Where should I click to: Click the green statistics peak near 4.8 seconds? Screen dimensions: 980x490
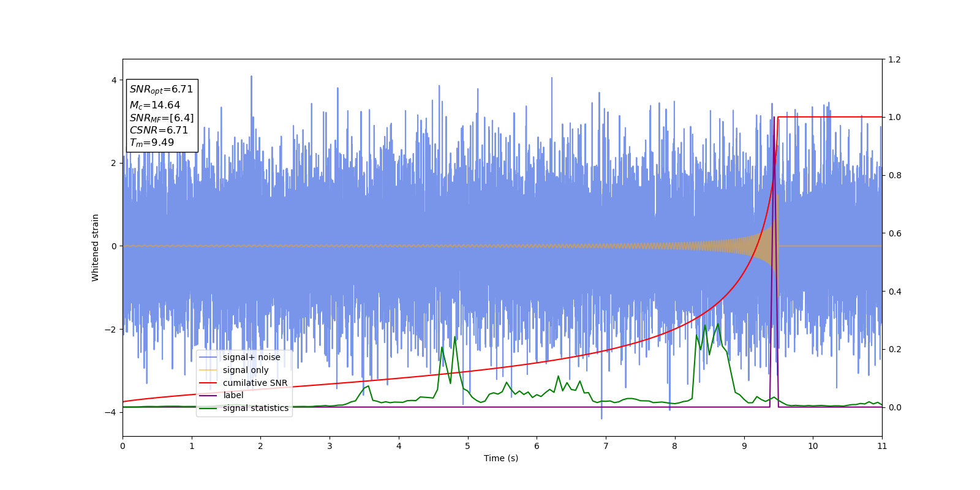coord(454,337)
